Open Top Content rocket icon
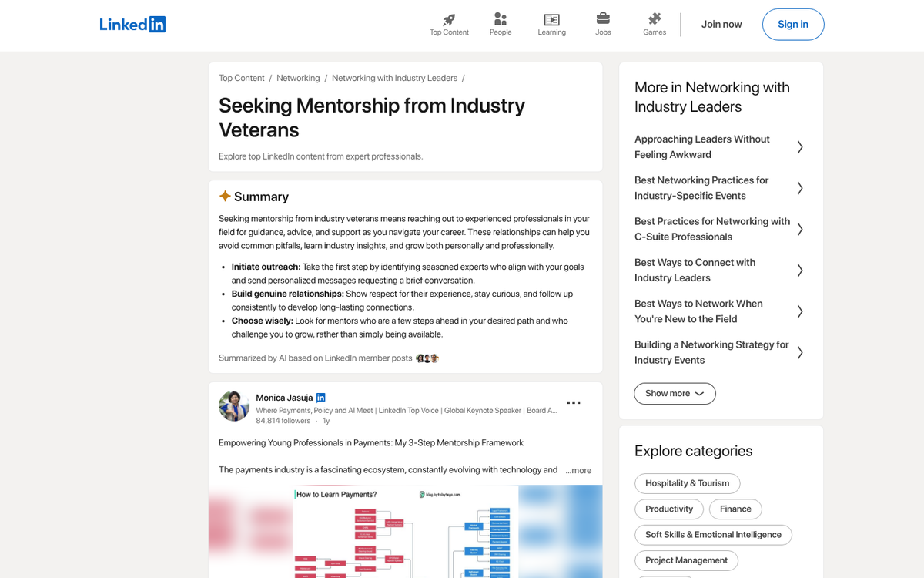Screen dimensions: 924x578 pyautogui.click(x=449, y=19)
